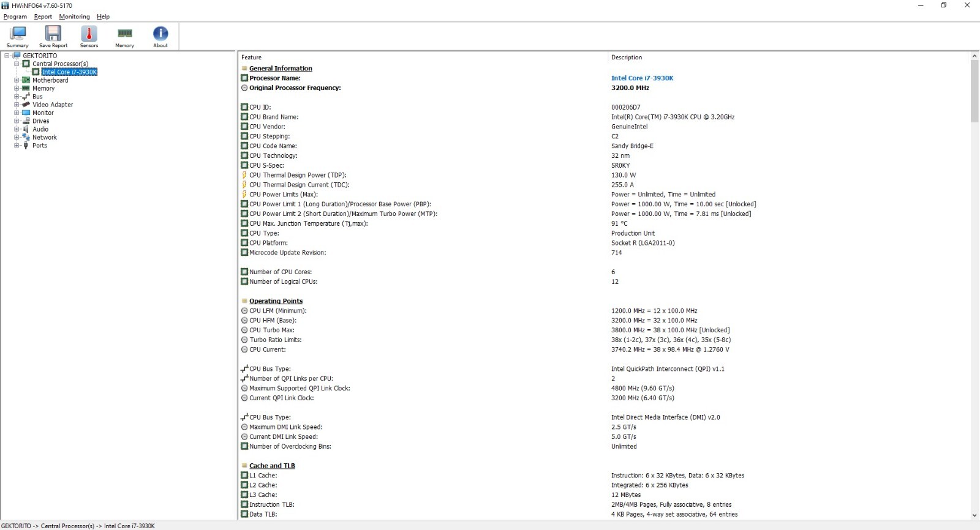Select the Current QPI Link Clock row
980x530 pixels.
[604, 398]
